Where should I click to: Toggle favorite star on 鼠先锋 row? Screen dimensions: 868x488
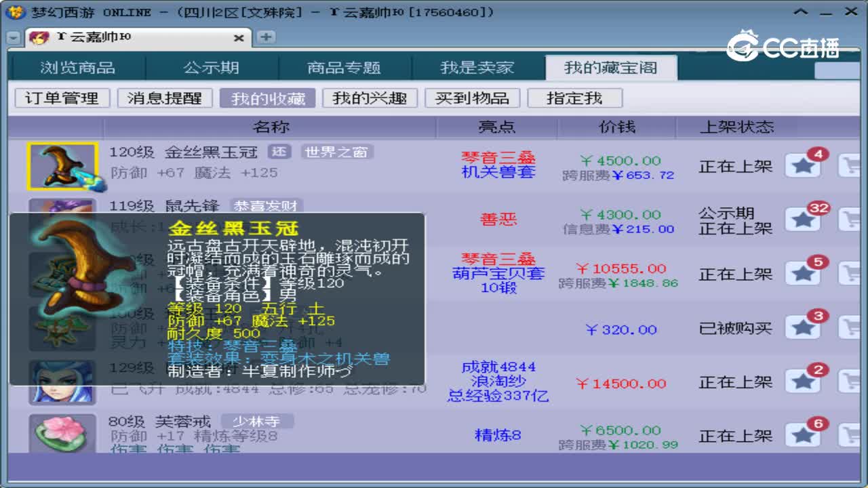point(803,220)
